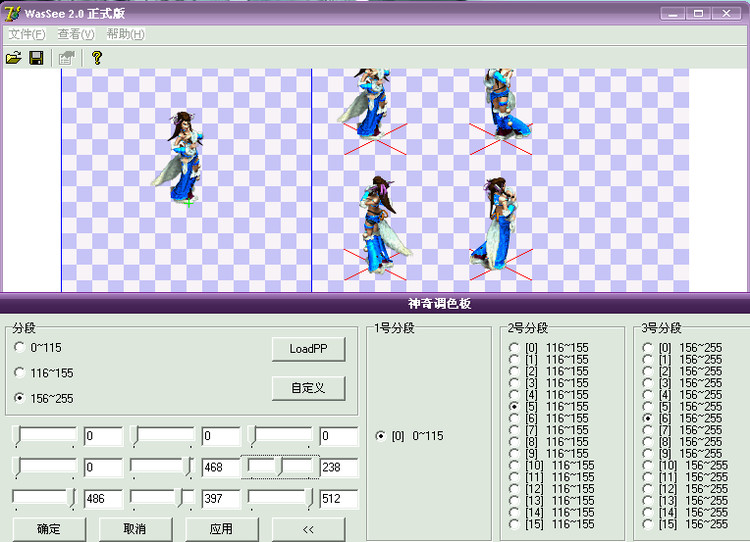This screenshot has width=750, height=542.
Task: Click the yellow question mark help icon
Action: coord(97,58)
